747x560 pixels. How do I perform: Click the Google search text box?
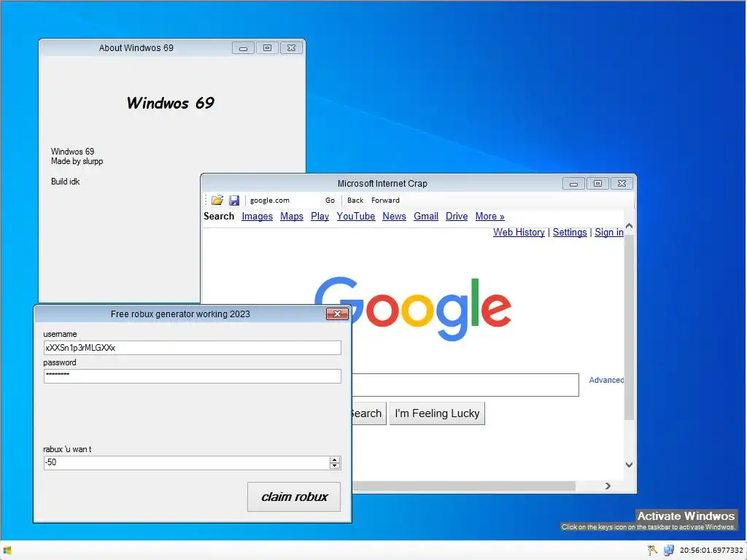465,385
